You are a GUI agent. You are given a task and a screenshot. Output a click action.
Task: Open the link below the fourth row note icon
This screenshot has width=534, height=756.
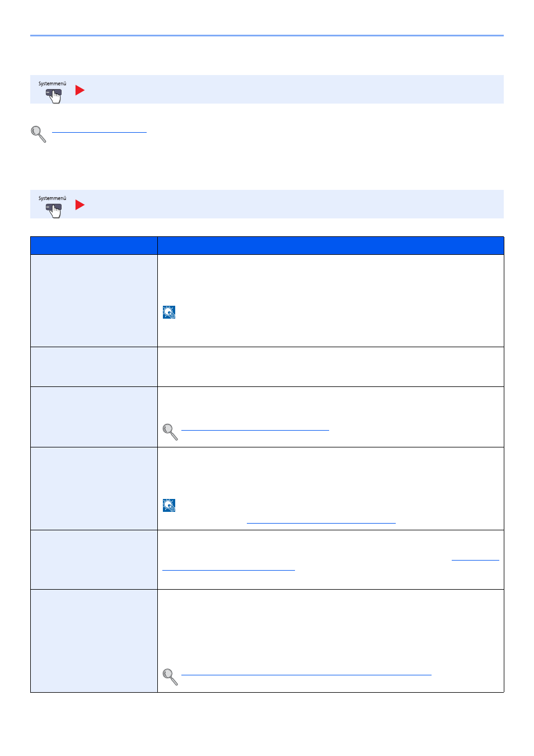(321, 520)
